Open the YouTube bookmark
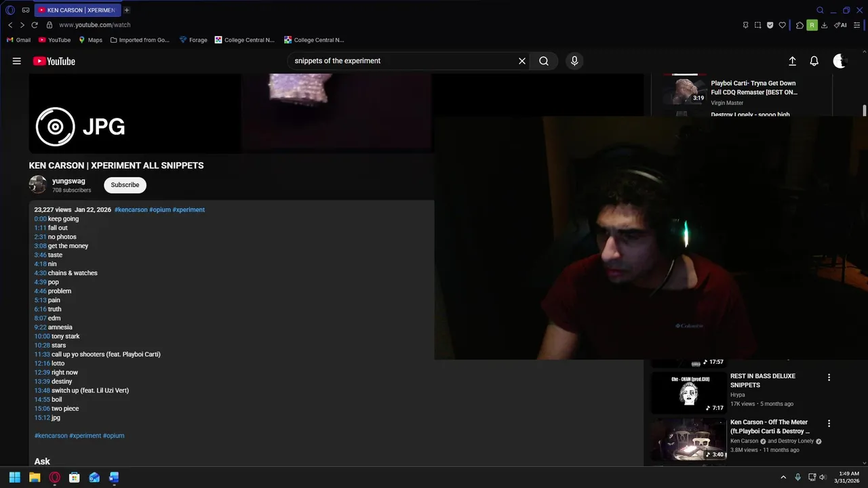The width and height of the screenshot is (868, 488). [x=54, y=40]
